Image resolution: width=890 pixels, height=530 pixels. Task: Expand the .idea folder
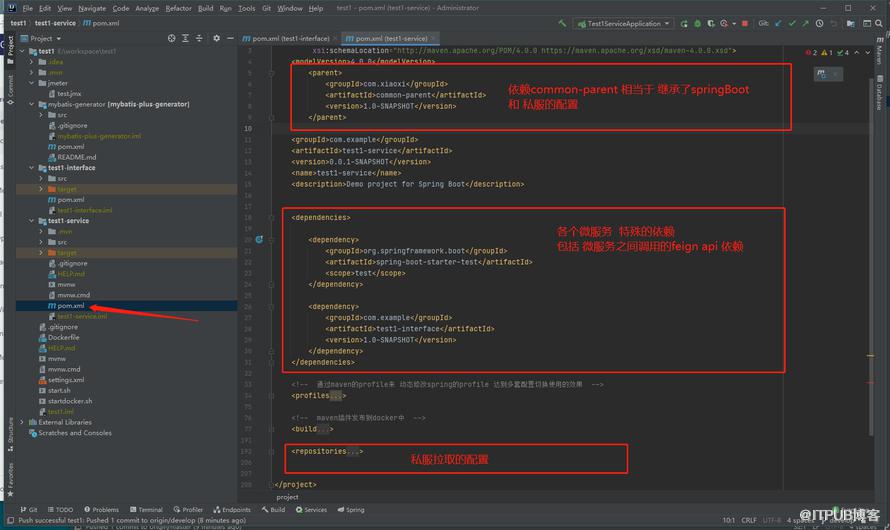(x=32, y=62)
